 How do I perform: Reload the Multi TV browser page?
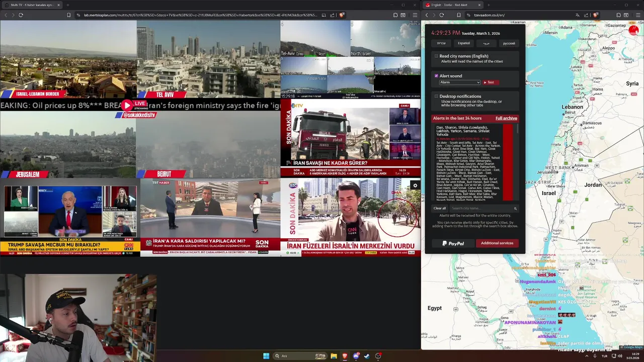click(21, 15)
